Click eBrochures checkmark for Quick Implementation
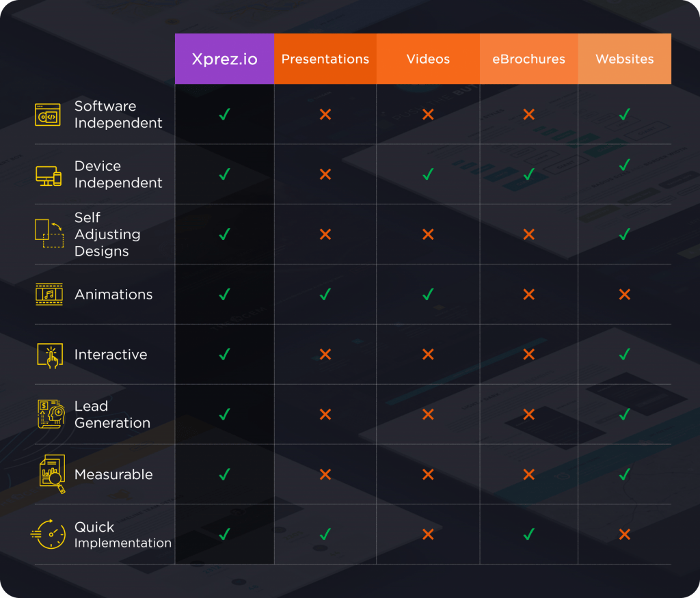 (x=529, y=534)
